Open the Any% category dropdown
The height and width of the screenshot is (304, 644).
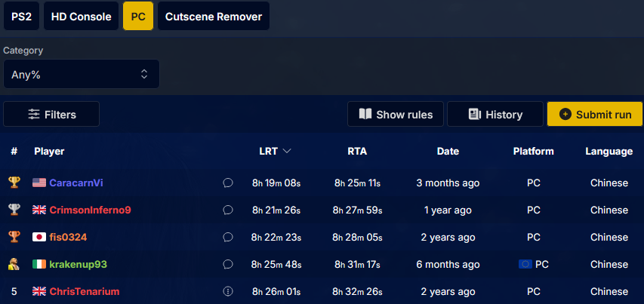[x=81, y=74]
